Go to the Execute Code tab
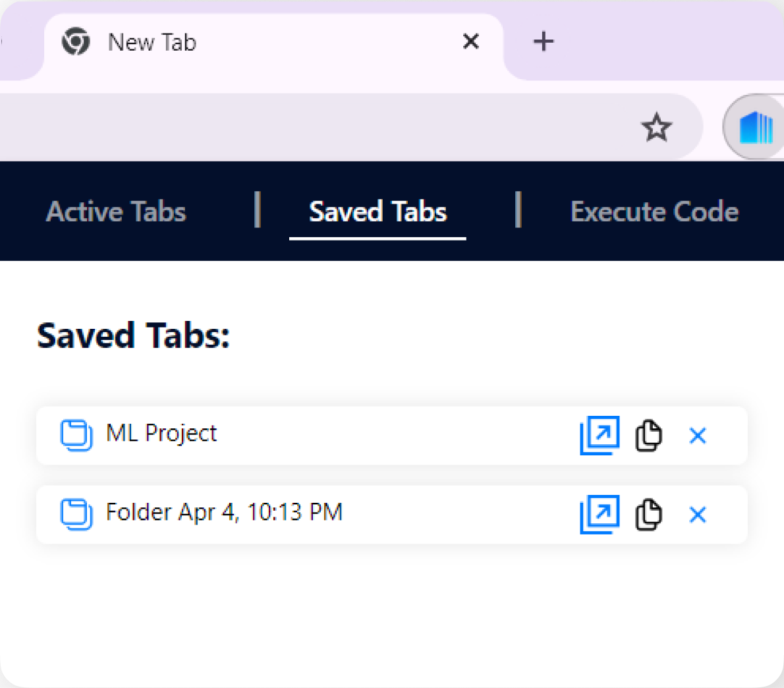Screen dimensions: 784x688 click(x=654, y=212)
